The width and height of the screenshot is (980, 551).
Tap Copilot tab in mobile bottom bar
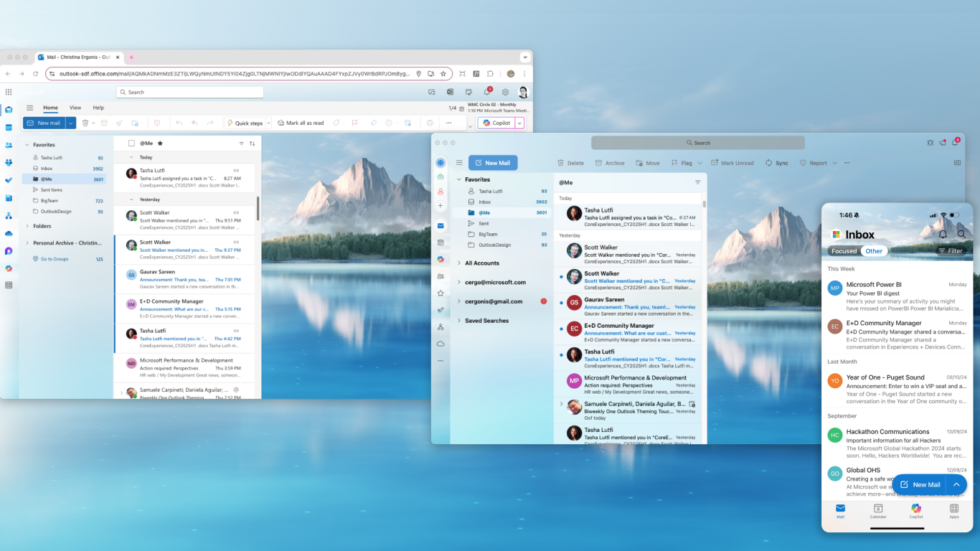pos(916,511)
